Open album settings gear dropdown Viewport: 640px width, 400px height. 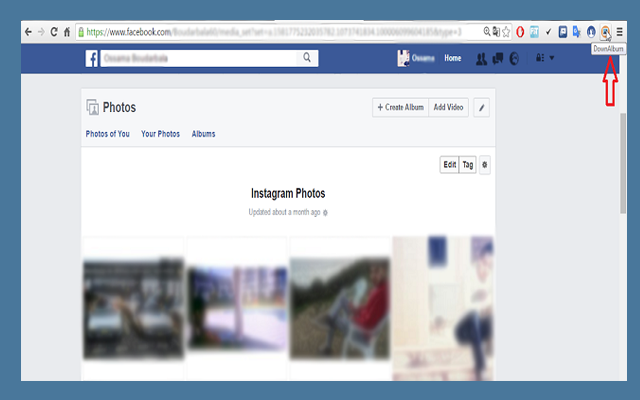point(485,165)
